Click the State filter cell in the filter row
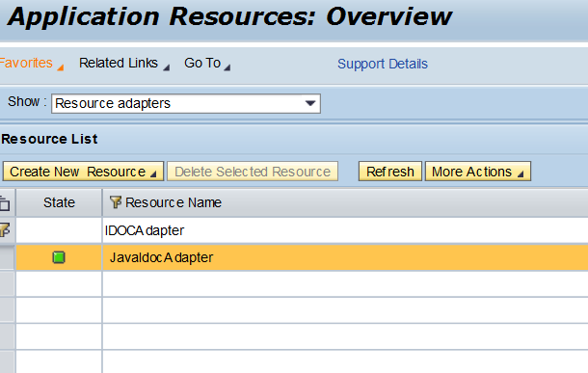Image resolution: width=588 pixels, height=373 pixels. point(59,230)
